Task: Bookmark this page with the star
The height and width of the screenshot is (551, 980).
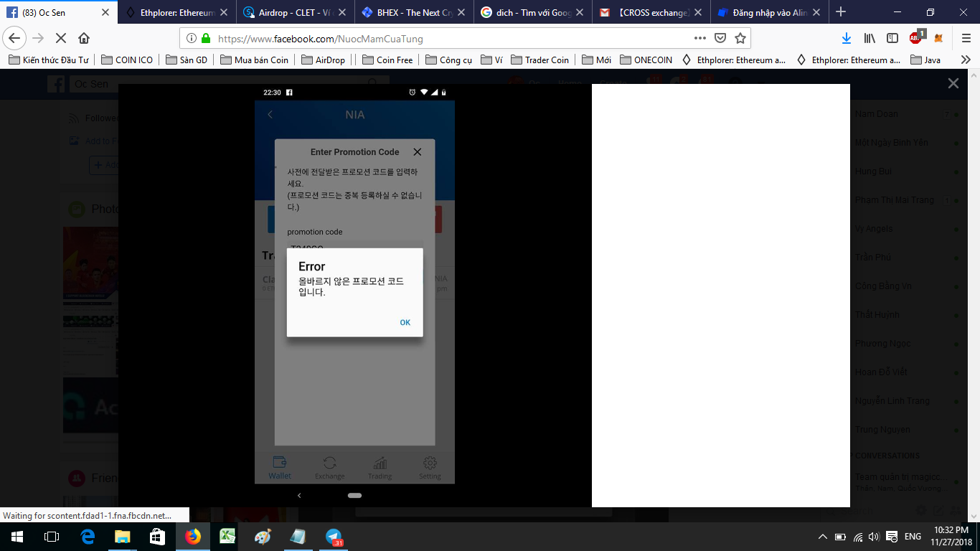Action: pyautogui.click(x=740, y=38)
